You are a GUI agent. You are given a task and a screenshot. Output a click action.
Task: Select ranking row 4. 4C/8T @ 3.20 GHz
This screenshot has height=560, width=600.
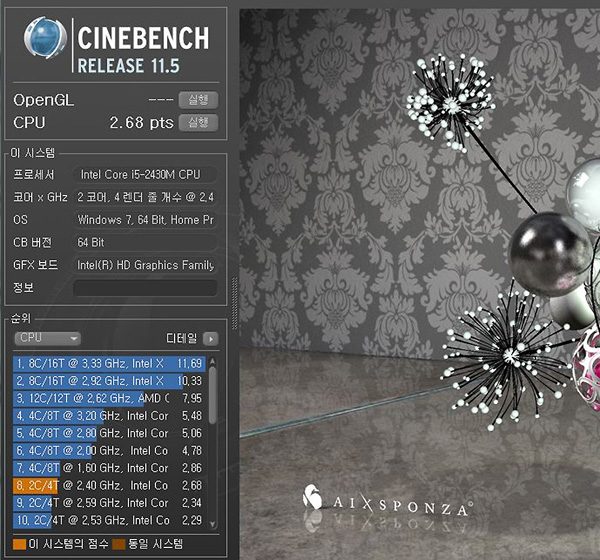click(109, 416)
